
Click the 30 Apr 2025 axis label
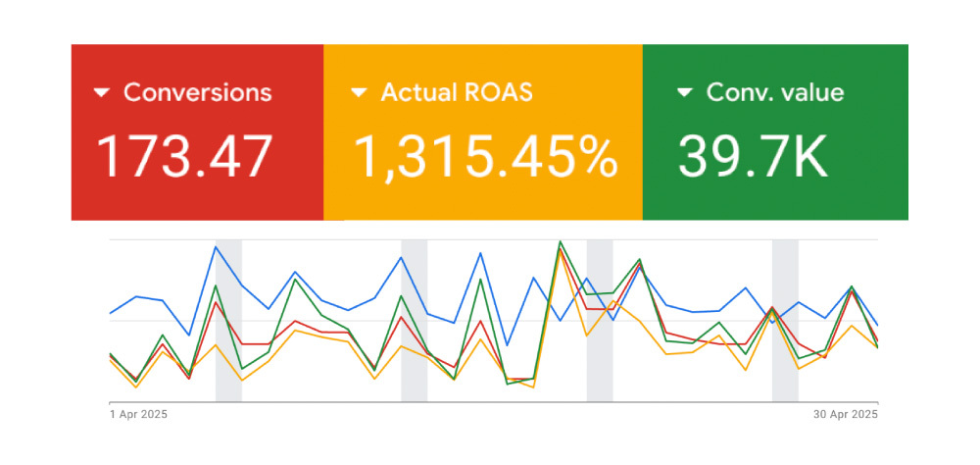pyautogui.click(x=845, y=415)
